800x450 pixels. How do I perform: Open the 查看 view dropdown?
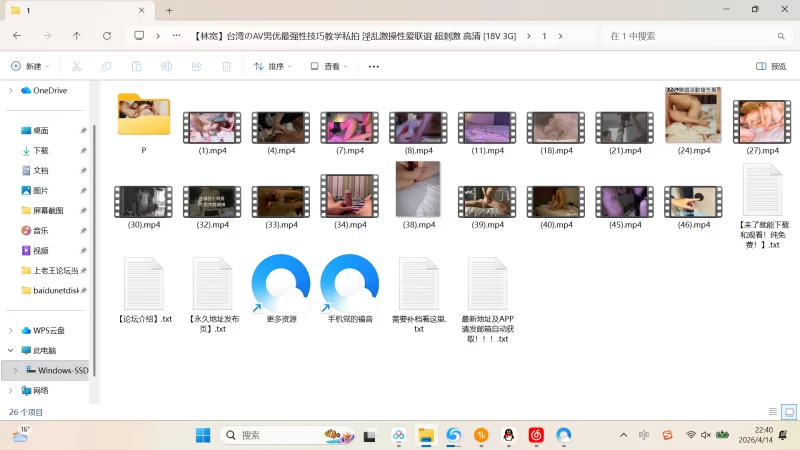point(328,66)
